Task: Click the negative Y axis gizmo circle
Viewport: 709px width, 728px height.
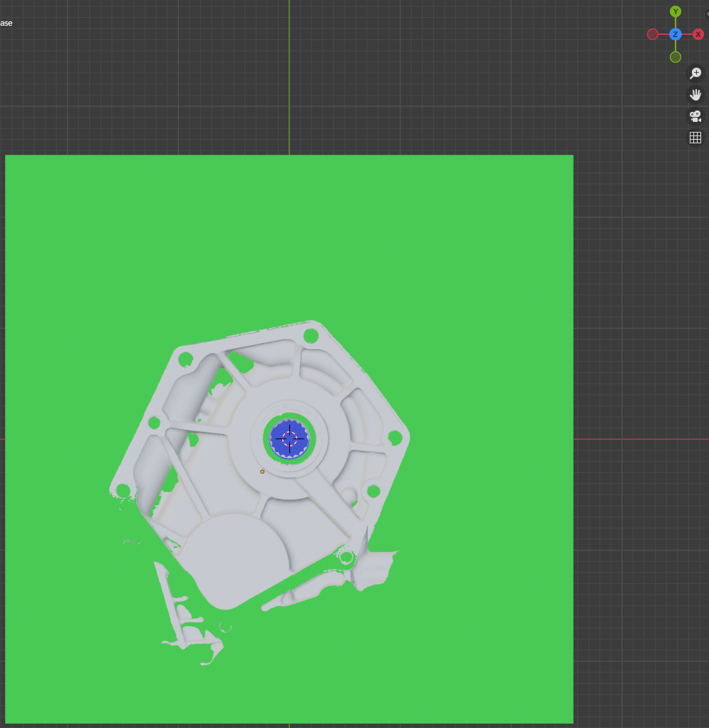Action: pyautogui.click(x=676, y=57)
